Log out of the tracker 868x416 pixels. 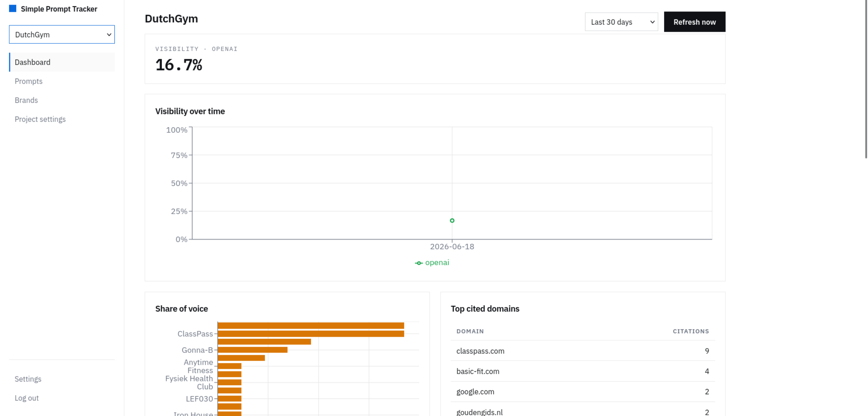pyautogui.click(x=27, y=398)
